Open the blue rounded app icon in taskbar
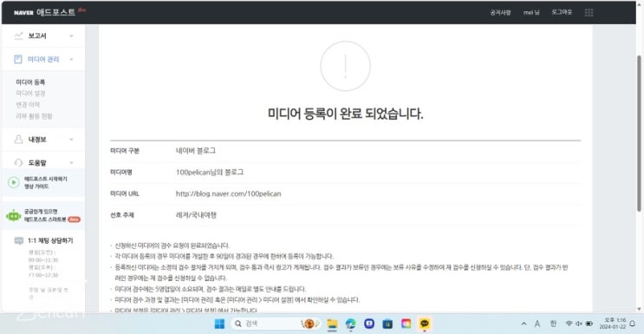This screenshot has width=644, height=334. (x=369, y=324)
